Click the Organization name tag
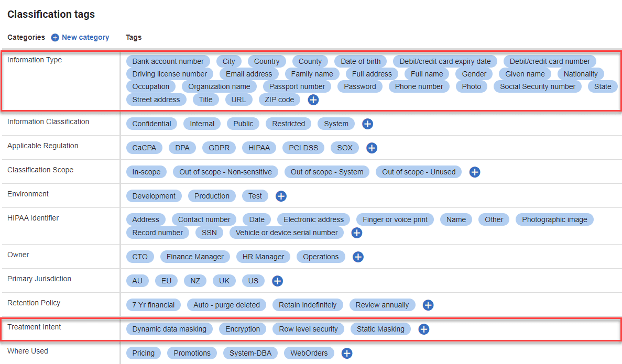The width and height of the screenshot is (622, 364). [220, 87]
